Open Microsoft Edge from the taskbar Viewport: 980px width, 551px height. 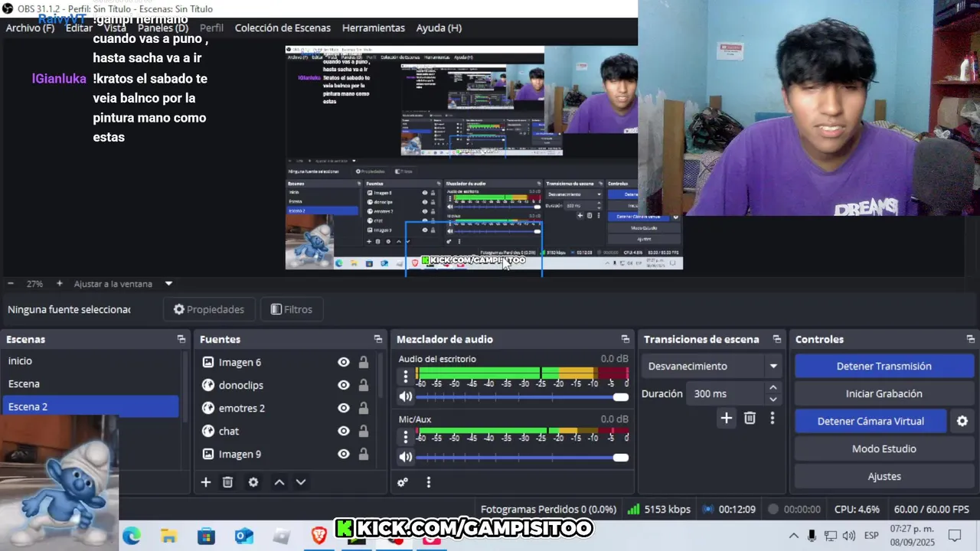[x=132, y=536]
